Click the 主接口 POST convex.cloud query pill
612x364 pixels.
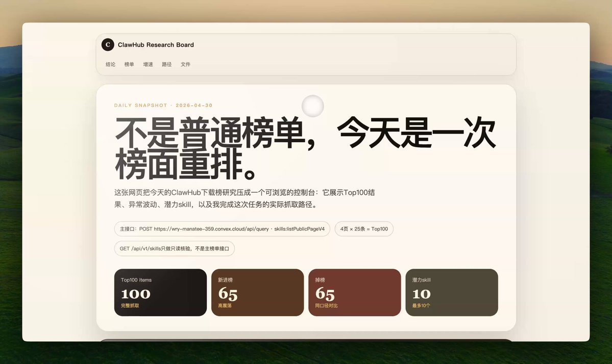click(x=222, y=229)
